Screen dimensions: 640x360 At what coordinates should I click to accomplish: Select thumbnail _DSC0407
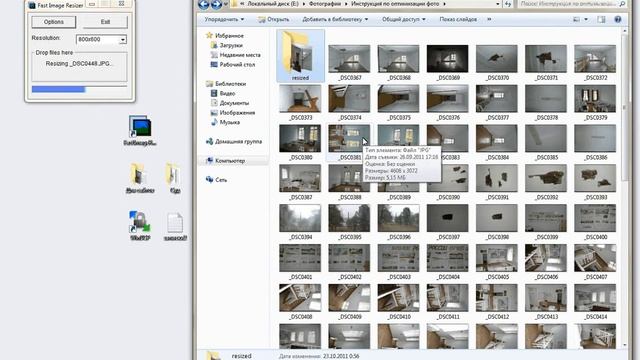click(x=595, y=258)
